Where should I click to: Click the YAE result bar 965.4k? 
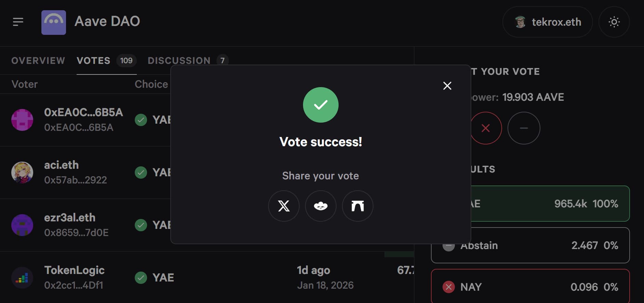[x=551, y=204]
